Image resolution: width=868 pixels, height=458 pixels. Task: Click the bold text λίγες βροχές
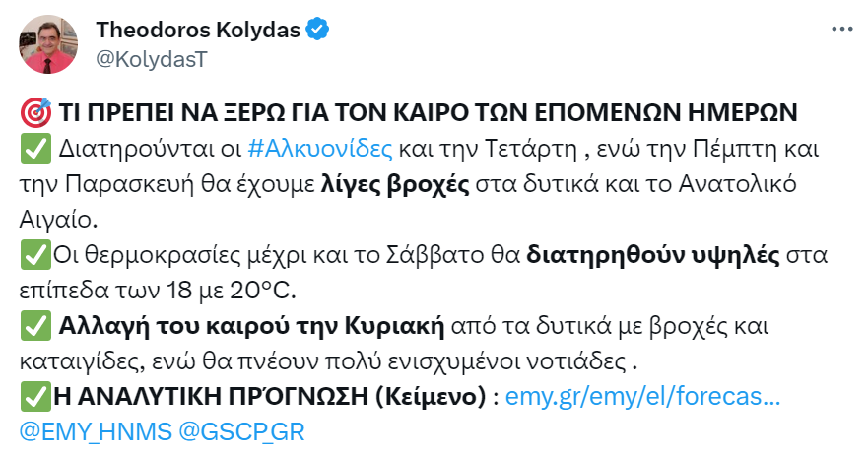(x=398, y=184)
